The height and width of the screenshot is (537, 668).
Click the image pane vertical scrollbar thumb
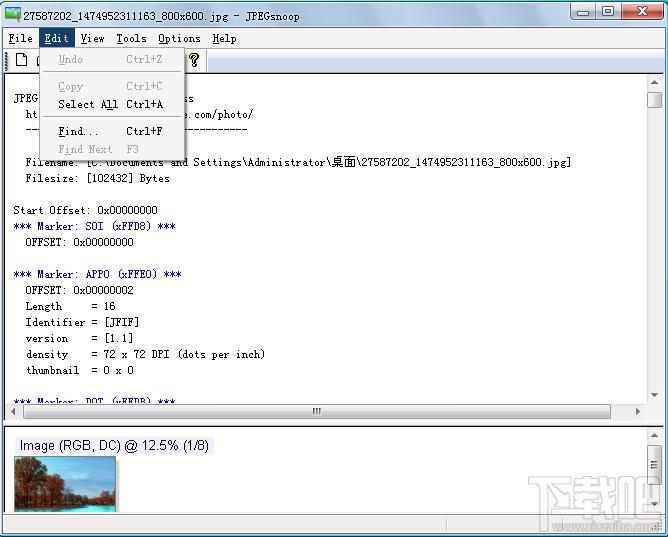click(654, 465)
